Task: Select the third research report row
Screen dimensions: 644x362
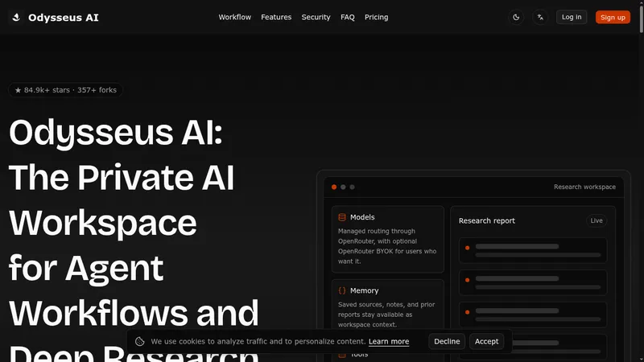Action: [x=533, y=315]
